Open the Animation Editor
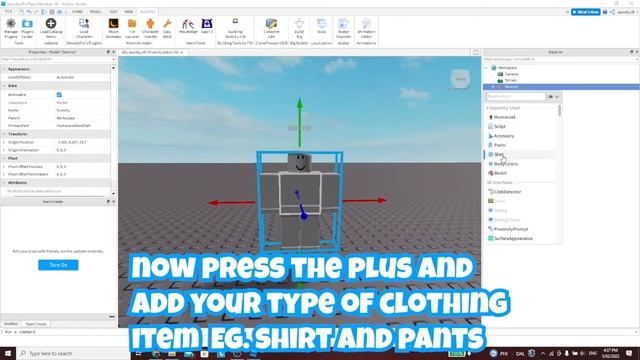 pos(366,28)
